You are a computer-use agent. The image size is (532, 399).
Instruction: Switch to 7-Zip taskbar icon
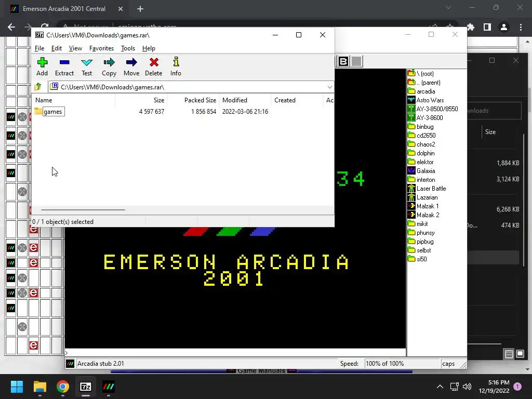(x=86, y=387)
